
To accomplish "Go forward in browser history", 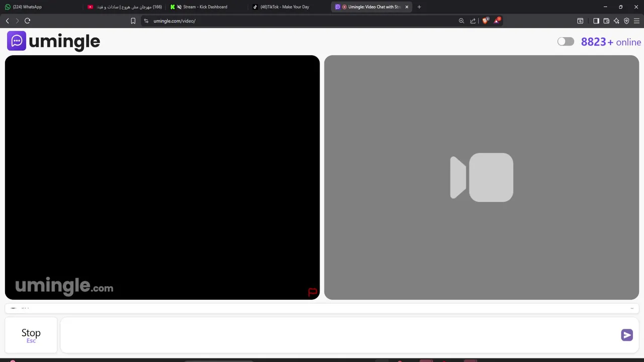I will [x=17, y=21].
